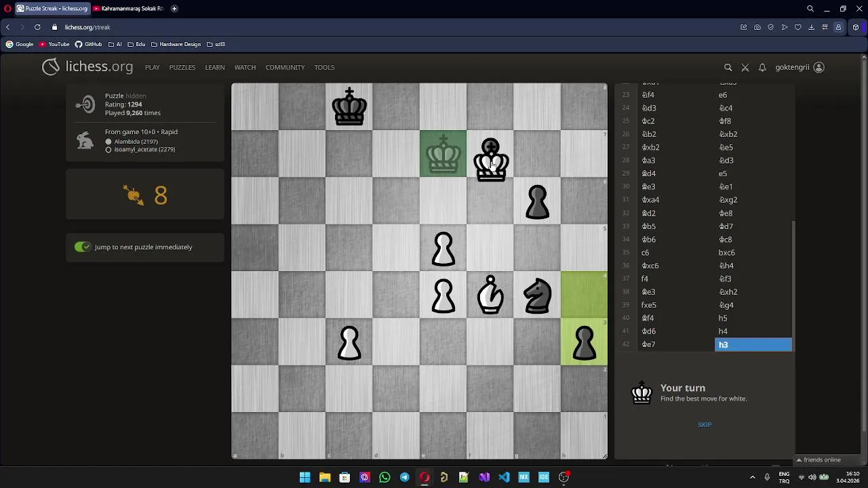Skip this puzzle move
Viewport: 868px width, 488px height.
tap(705, 424)
